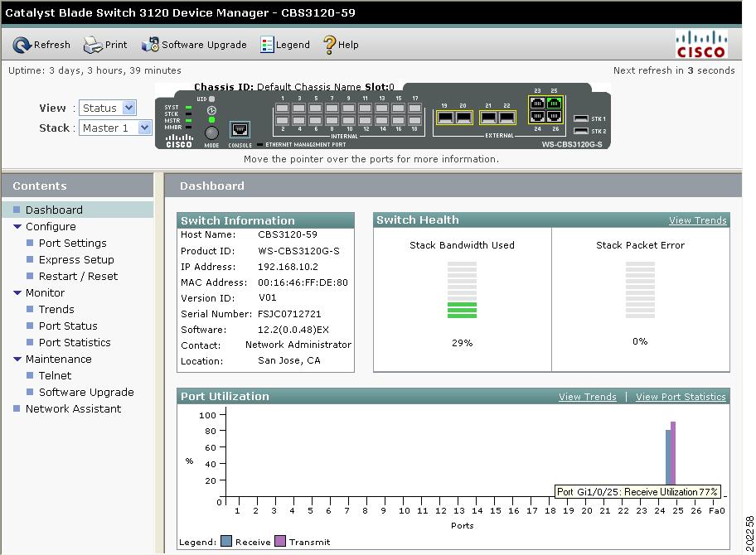Click the location value San Jose, CA

tap(289, 360)
